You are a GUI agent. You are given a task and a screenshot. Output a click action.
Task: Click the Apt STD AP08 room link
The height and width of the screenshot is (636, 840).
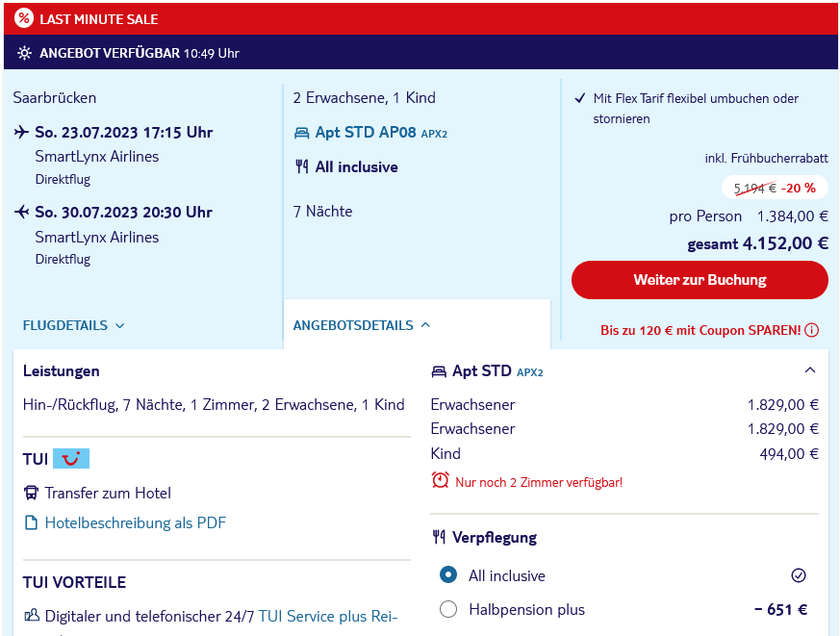pos(366,133)
